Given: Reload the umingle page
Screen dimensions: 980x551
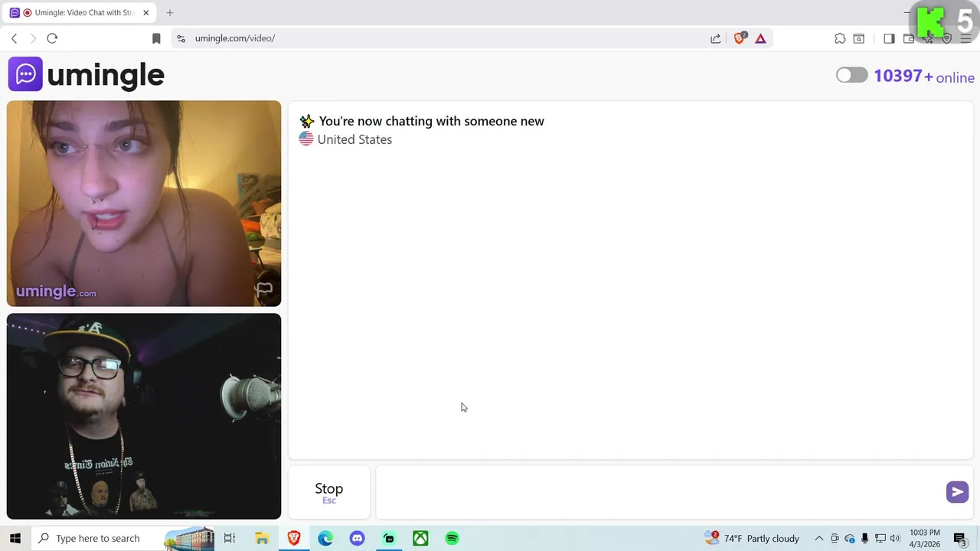Looking at the screenshot, I should [52, 38].
